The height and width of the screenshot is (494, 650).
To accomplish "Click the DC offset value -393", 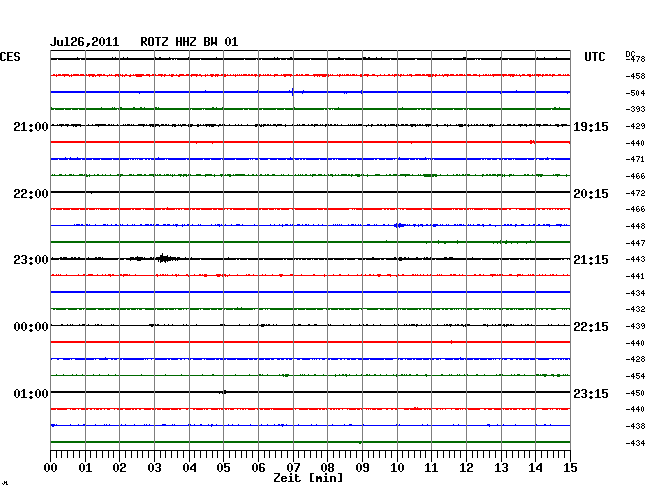I will click(635, 109).
